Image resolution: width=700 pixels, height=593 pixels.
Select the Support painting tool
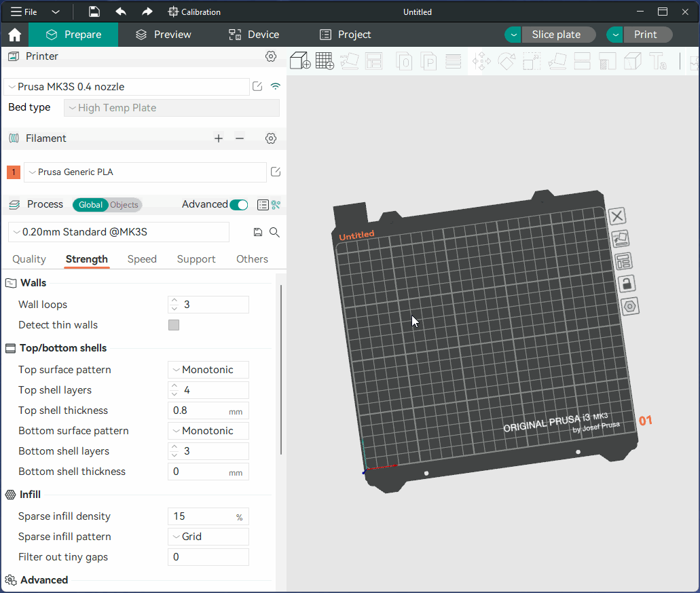click(x=607, y=60)
